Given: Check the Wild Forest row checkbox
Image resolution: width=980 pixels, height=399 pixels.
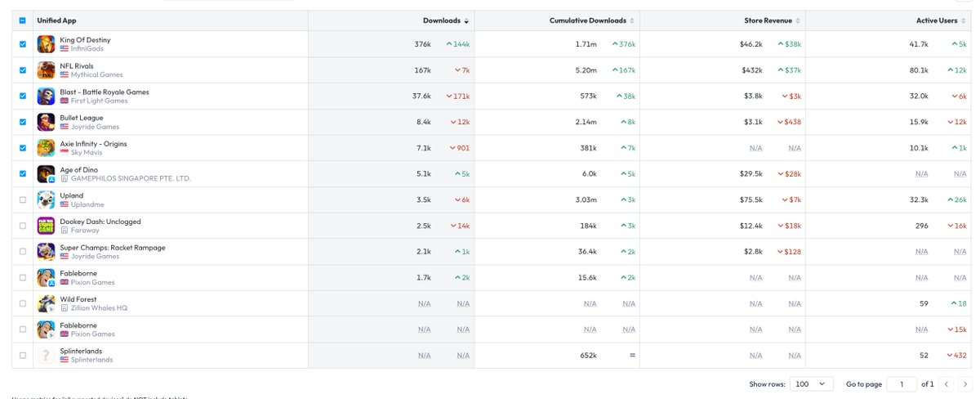Looking at the screenshot, I should [23, 304].
